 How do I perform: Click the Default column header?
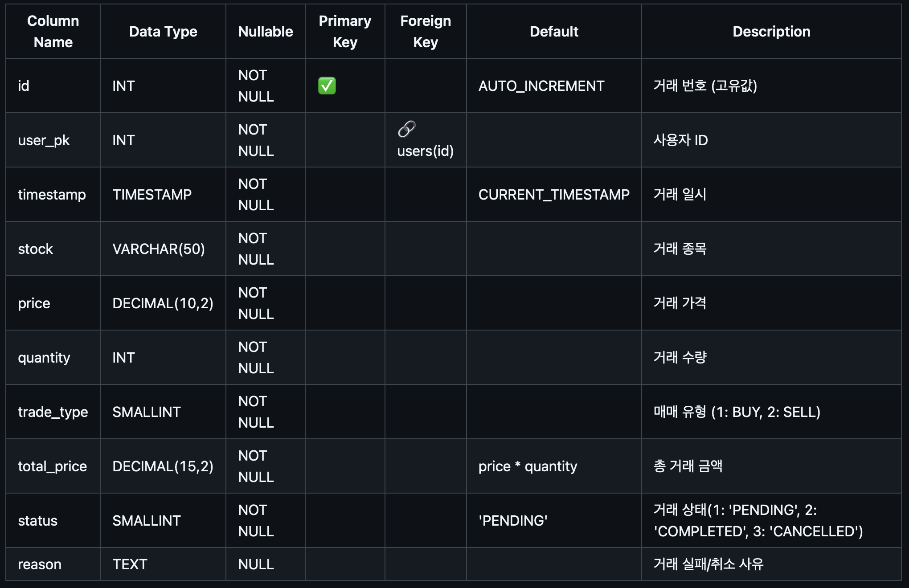(x=554, y=32)
